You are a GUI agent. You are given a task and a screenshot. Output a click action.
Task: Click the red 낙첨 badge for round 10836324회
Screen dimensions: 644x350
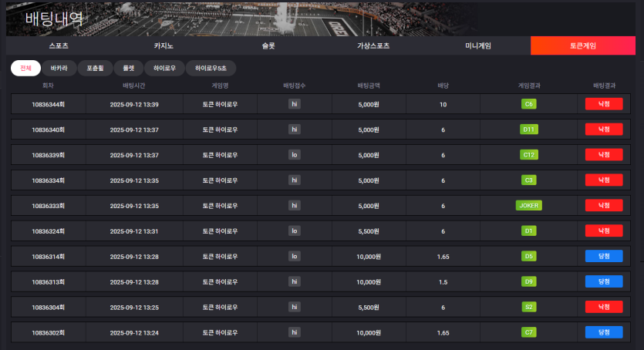604,231
